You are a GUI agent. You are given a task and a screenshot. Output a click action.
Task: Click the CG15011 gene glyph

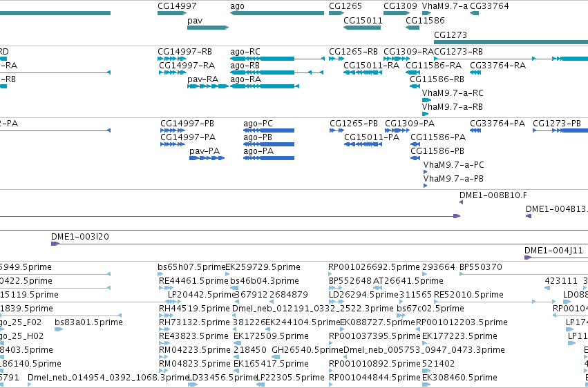coord(362,28)
